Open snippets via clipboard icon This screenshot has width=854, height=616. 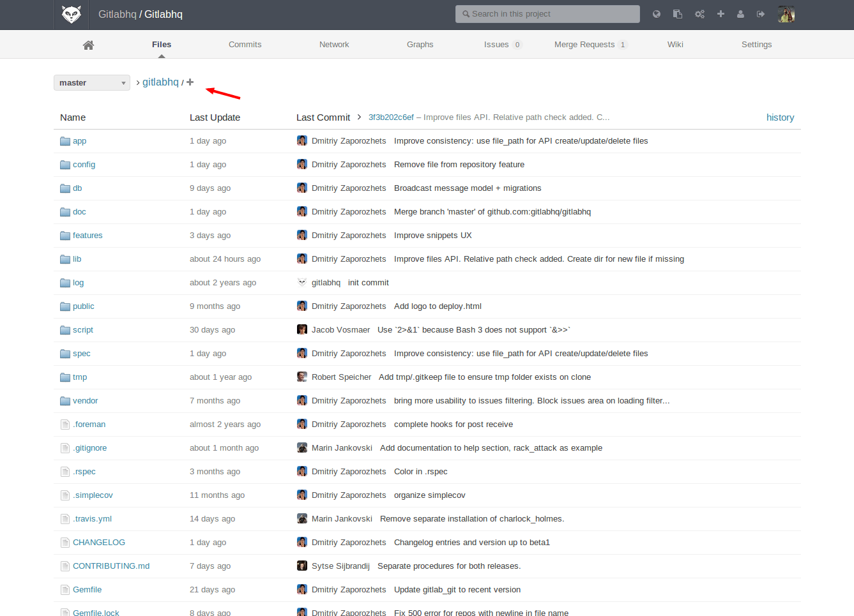(678, 14)
